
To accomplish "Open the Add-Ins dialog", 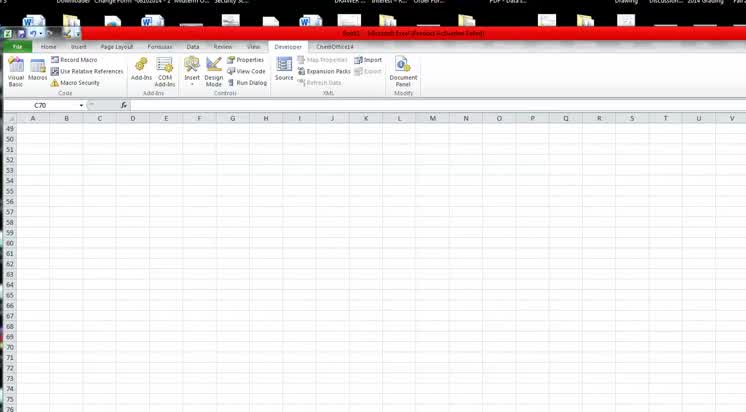I will 141,69.
